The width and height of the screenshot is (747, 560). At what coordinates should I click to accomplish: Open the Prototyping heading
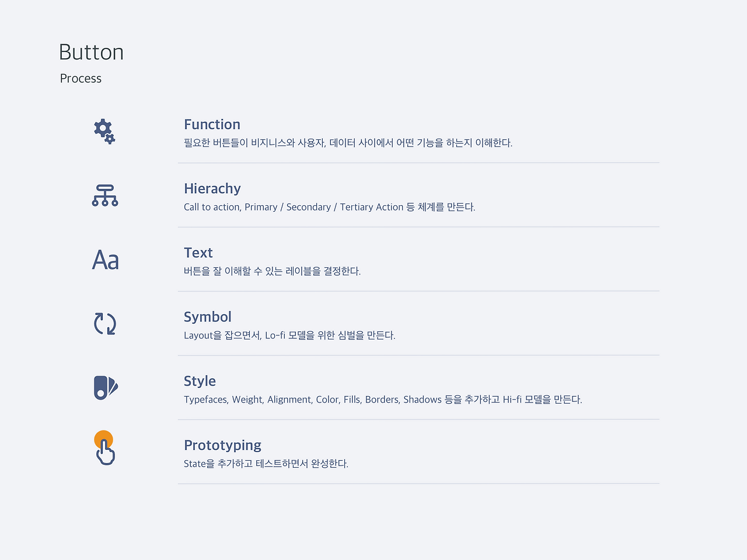pyautogui.click(x=222, y=445)
